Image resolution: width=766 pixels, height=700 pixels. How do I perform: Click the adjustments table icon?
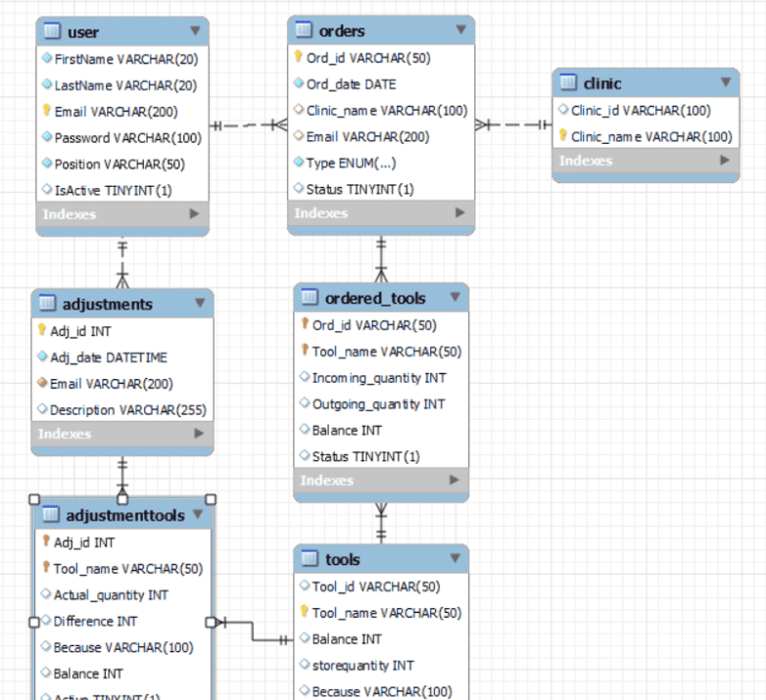point(47,303)
